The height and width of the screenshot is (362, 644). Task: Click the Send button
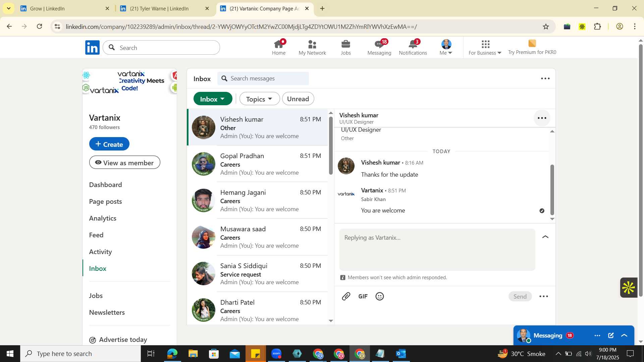pyautogui.click(x=520, y=296)
